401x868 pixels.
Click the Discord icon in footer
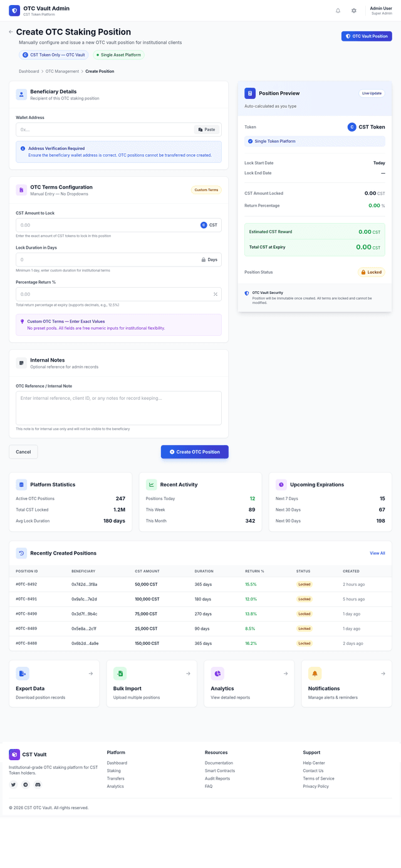38,785
